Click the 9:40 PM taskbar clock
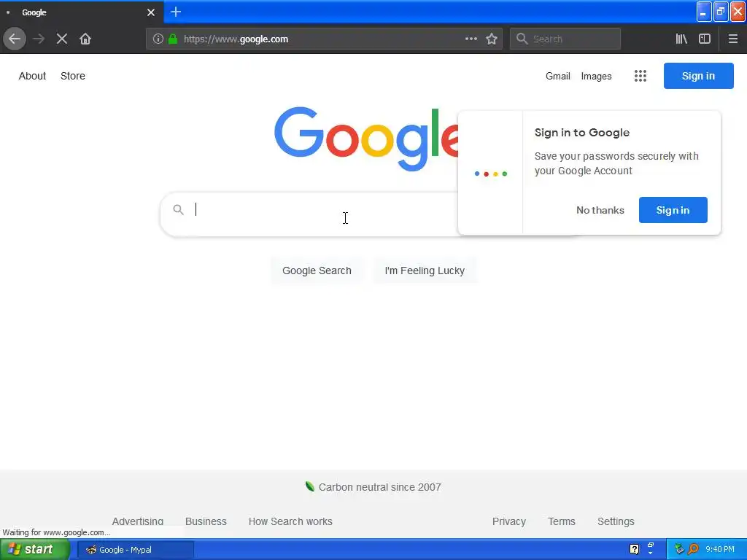The width and height of the screenshot is (747, 560). pos(719,549)
